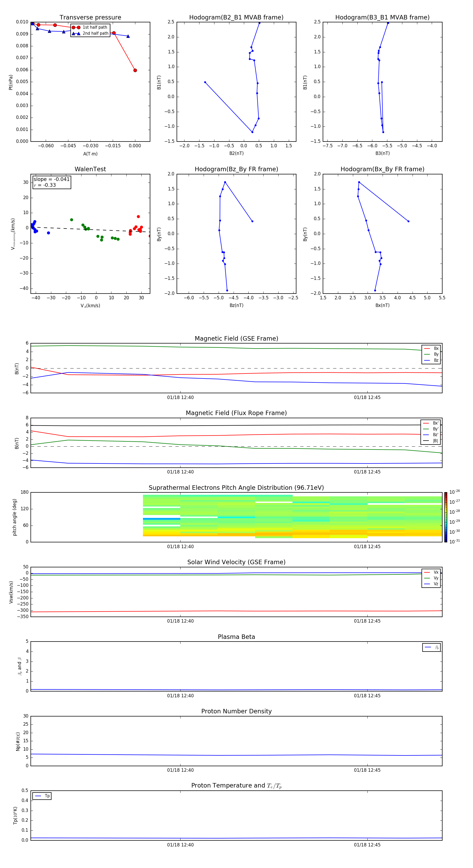Click the Vz entry in velocity legend
This screenshot has height=868, width=473.
pyautogui.click(x=431, y=584)
